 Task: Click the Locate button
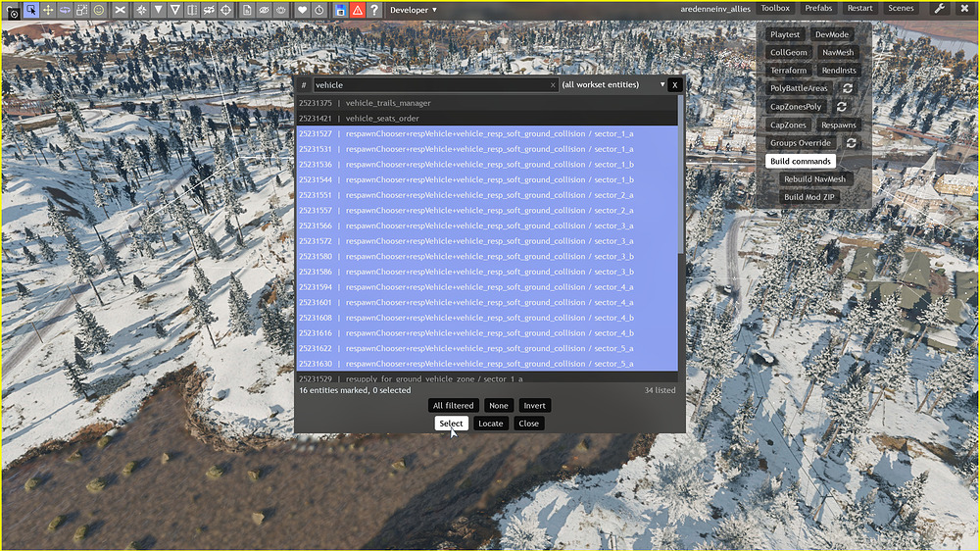pos(490,424)
